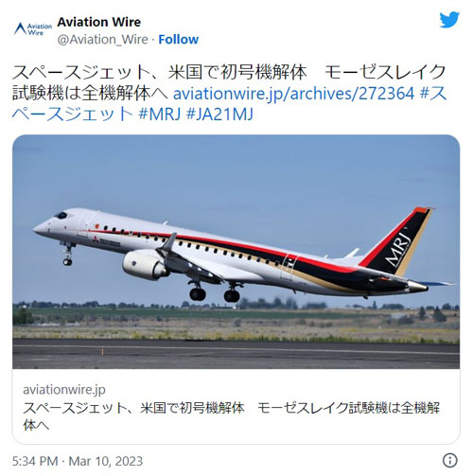Screen dimensions: 473x476
Task: Click the MRJ tail logo in photo
Action: (x=398, y=250)
